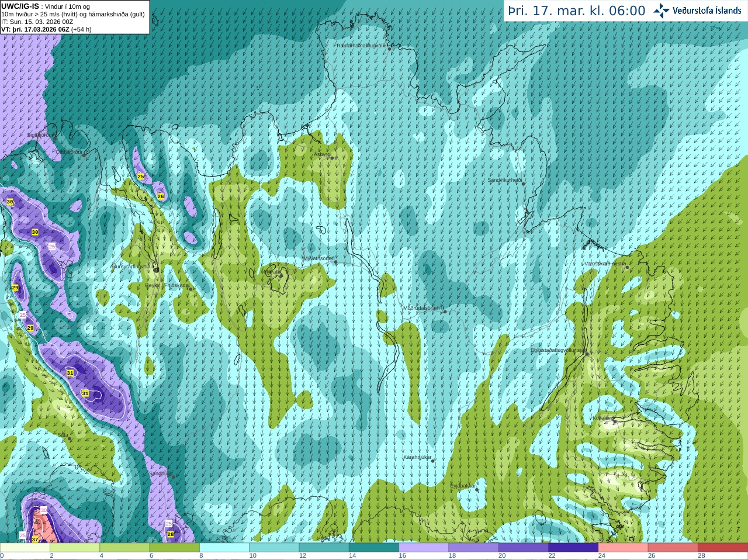
Task: Pick the 12–14 m/s legend swatch
Action: coord(324,548)
